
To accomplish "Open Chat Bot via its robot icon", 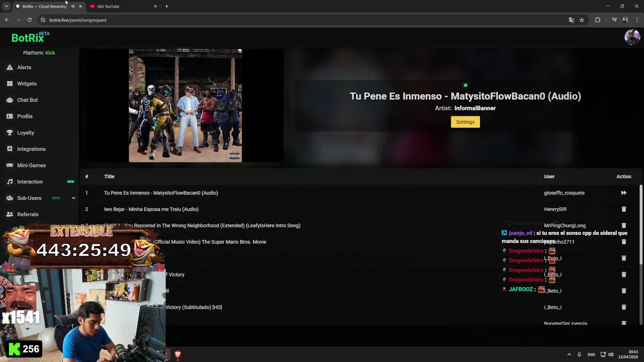I will 10,100.
